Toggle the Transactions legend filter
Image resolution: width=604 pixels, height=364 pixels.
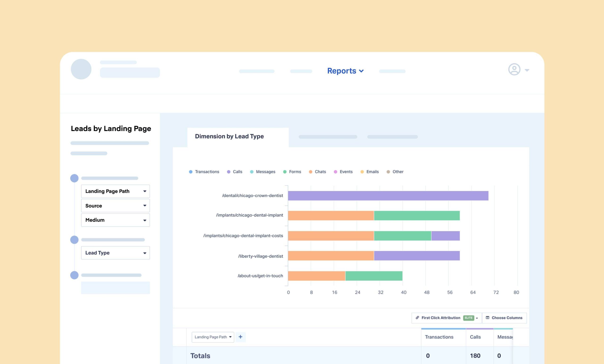(205, 172)
